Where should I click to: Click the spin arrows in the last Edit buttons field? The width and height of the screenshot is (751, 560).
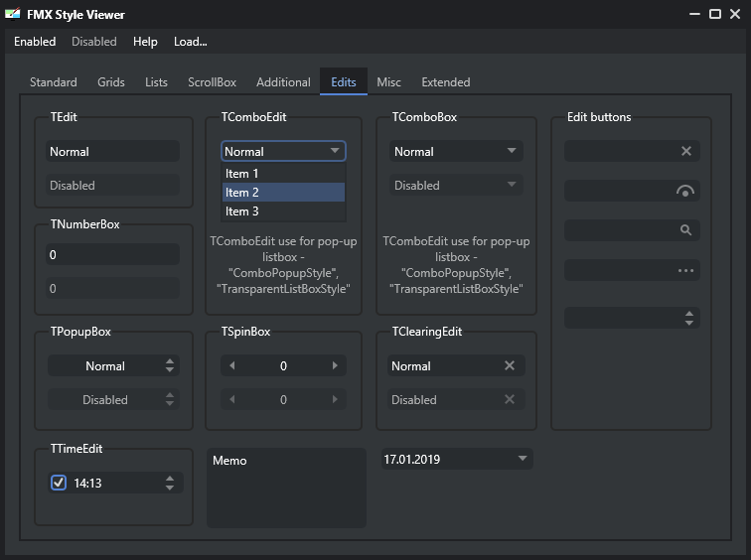[x=688, y=319]
